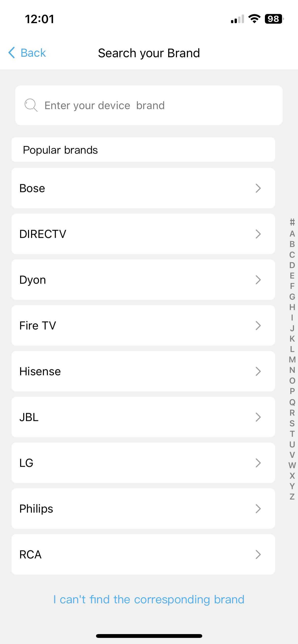This screenshot has height=644, width=298.
Task: Tap the search magnifier icon
Action: [31, 105]
